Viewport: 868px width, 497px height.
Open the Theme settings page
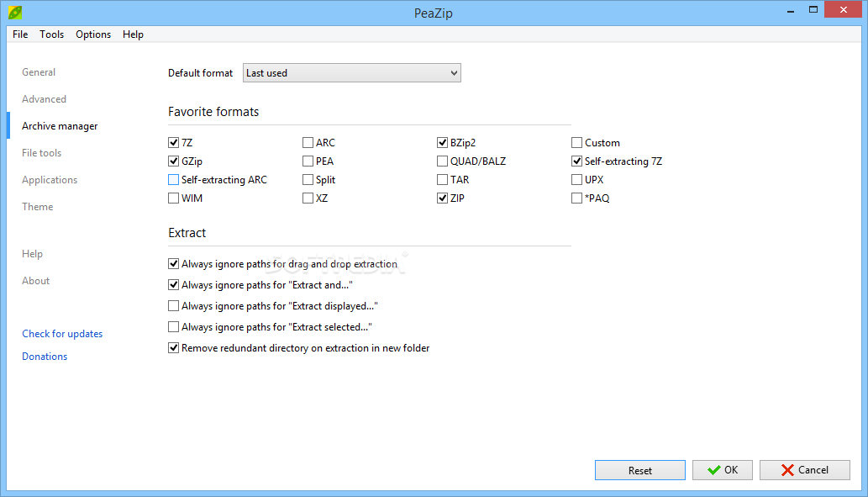click(x=38, y=207)
